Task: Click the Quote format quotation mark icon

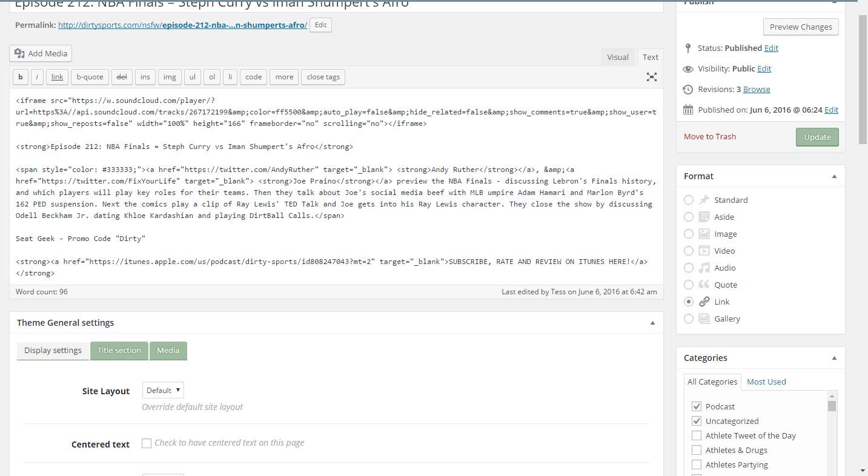Action: tap(704, 285)
